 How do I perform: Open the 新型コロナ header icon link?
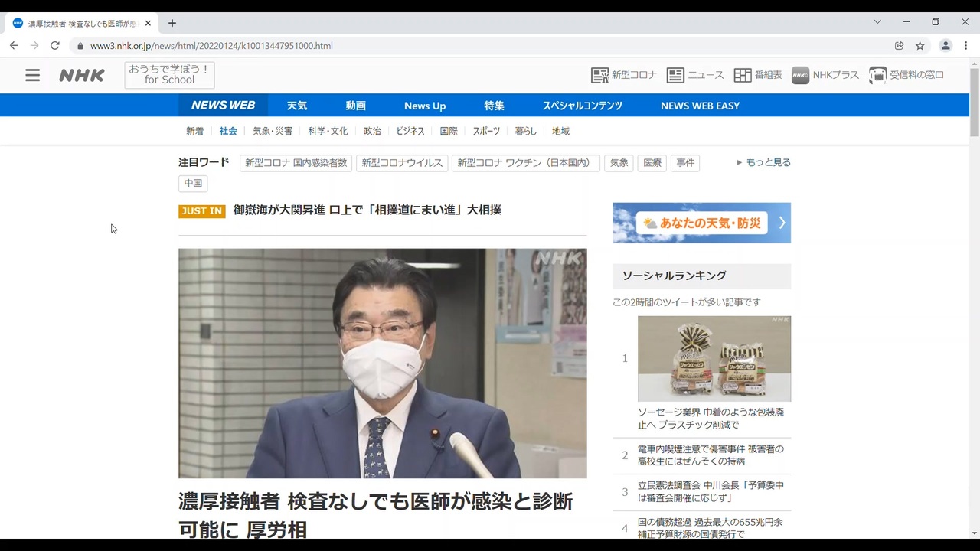(624, 75)
